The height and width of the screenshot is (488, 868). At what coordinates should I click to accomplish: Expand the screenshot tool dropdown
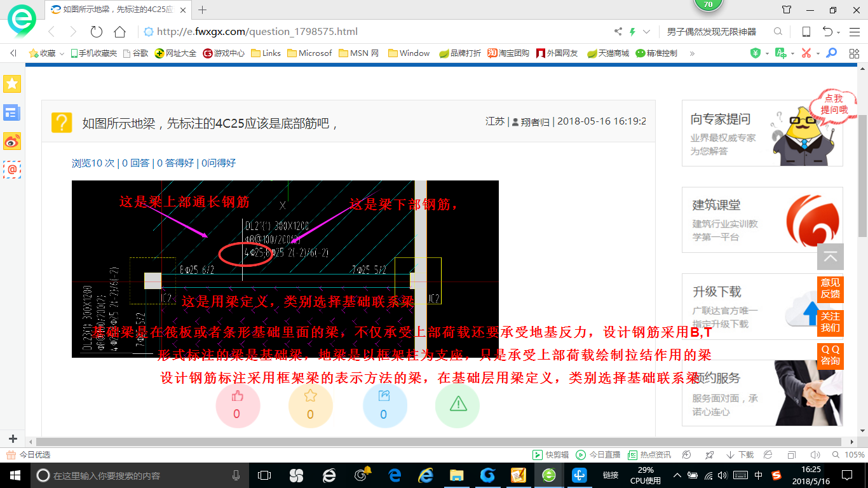click(818, 54)
